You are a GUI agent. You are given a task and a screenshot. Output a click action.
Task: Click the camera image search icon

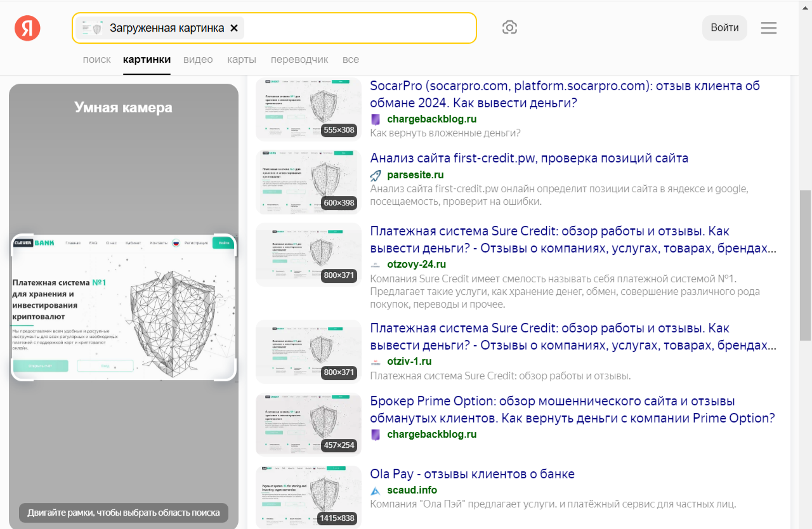coord(509,27)
